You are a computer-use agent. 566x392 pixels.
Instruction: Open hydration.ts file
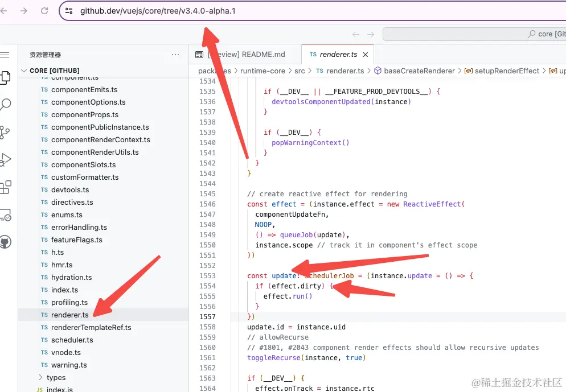(x=72, y=277)
